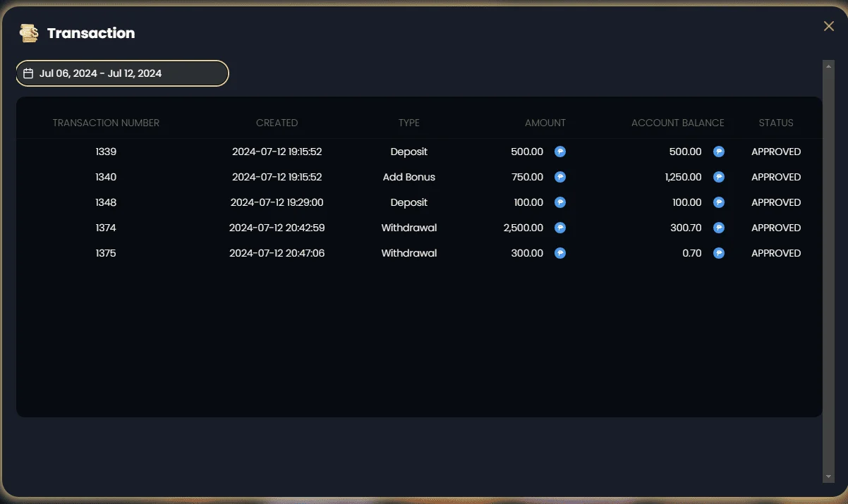The height and width of the screenshot is (504, 848).
Task: Select transaction number 1374
Action: (x=106, y=228)
